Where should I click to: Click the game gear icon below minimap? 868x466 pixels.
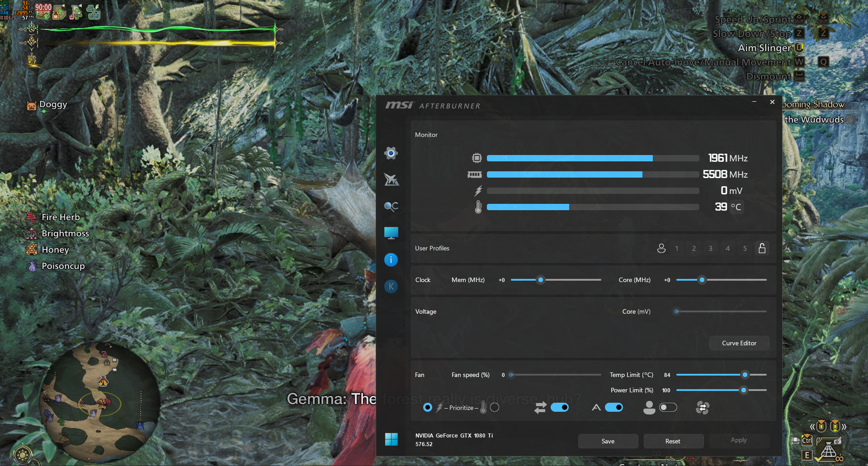pos(23,455)
